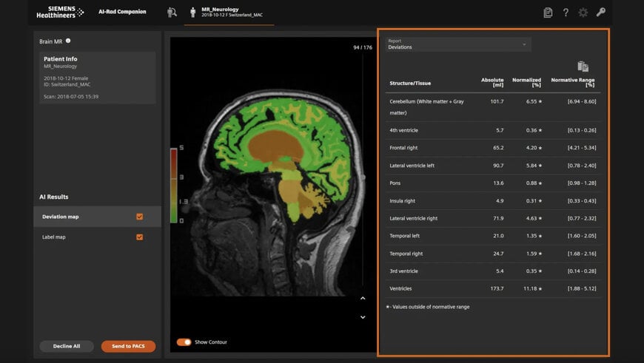Select the MR_Neurology patient tab
644x363 pixels.
click(228, 13)
